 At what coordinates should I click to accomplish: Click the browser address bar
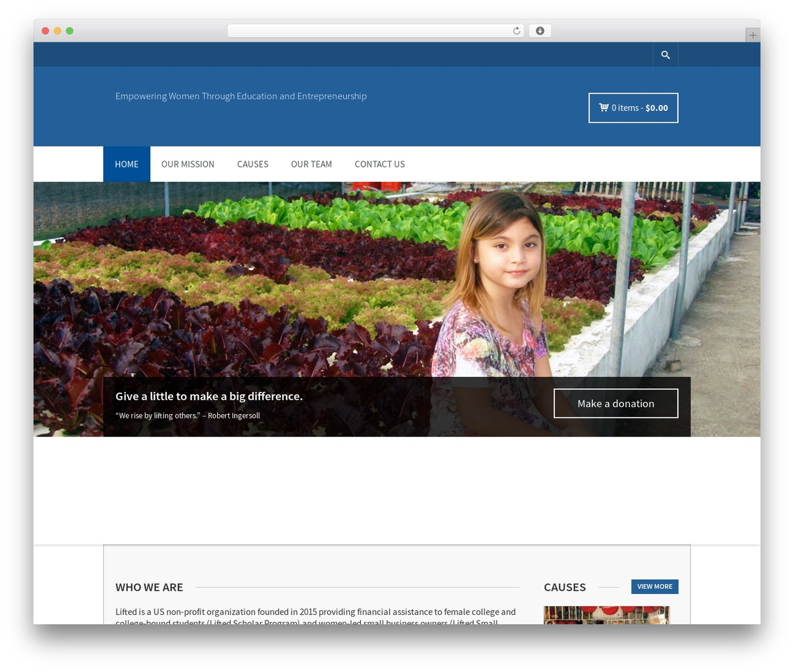pos(375,31)
